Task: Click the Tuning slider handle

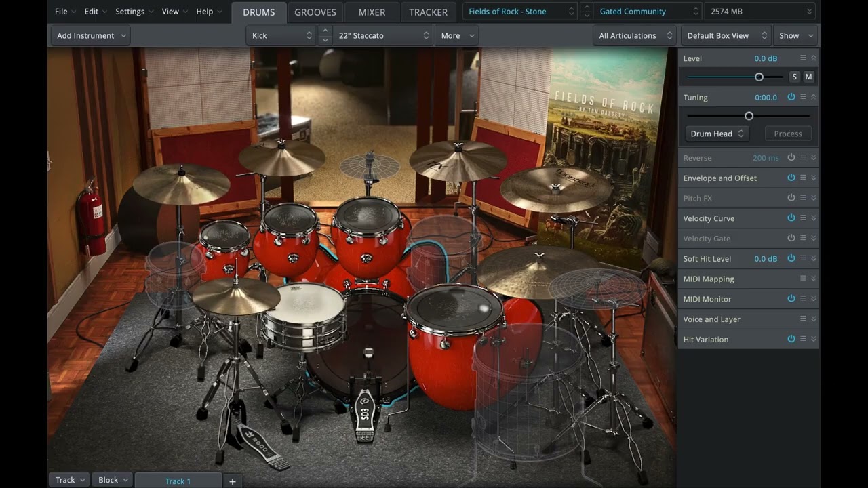Action: click(749, 116)
